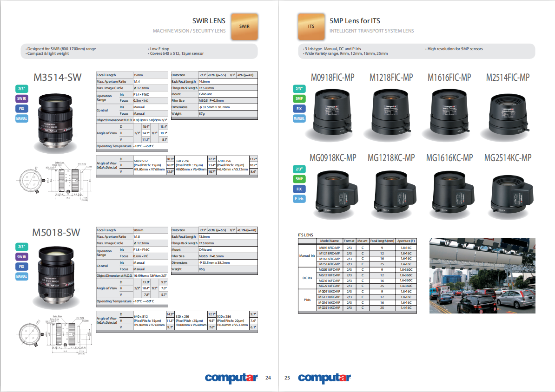
Task: Click the "5MP Lens for ITS" page title
Action: (355, 21)
